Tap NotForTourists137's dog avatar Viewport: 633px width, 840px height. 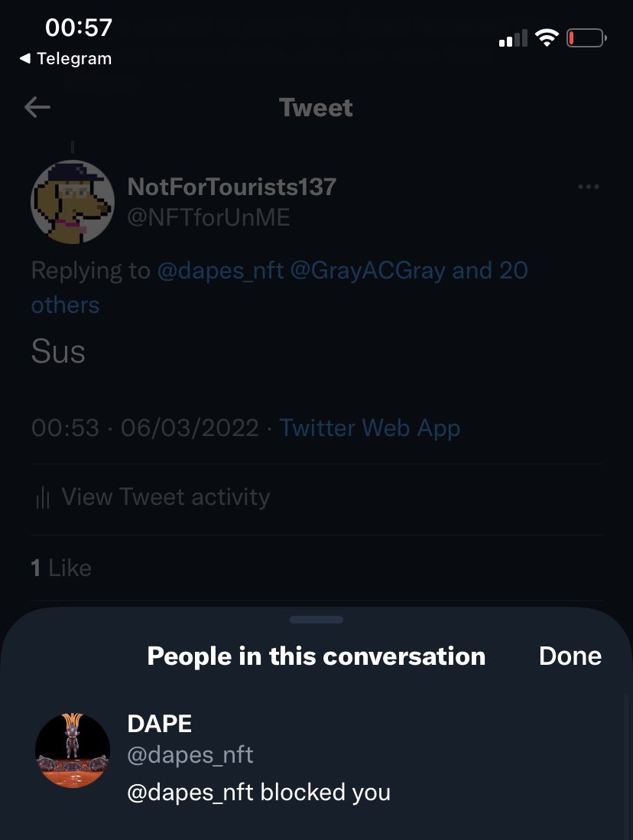tap(73, 202)
